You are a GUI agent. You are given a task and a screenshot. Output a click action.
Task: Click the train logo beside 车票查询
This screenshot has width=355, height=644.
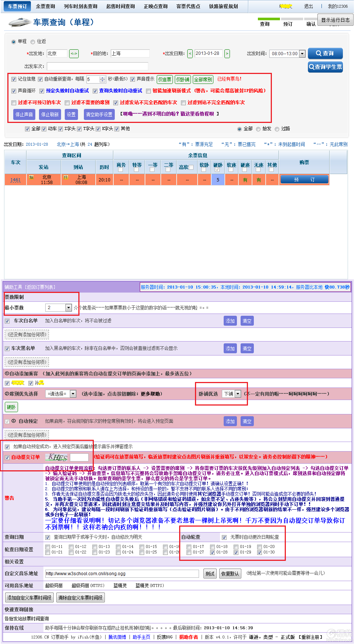coord(19,22)
